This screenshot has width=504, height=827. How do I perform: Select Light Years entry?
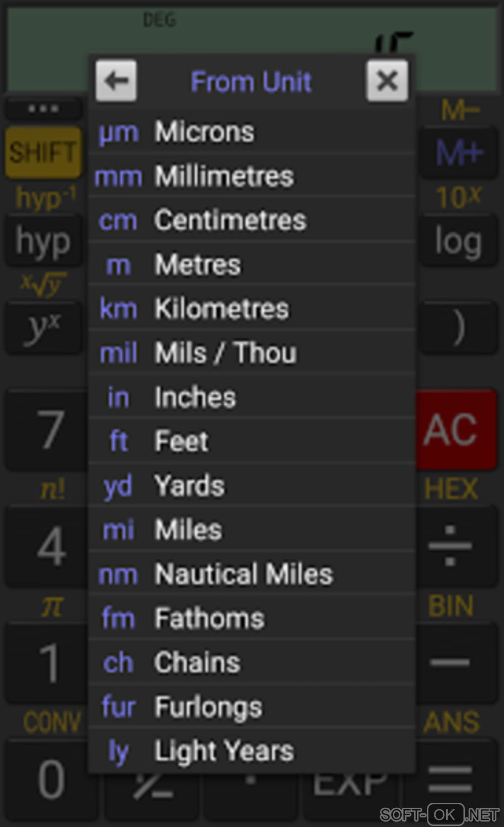[252, 751]
